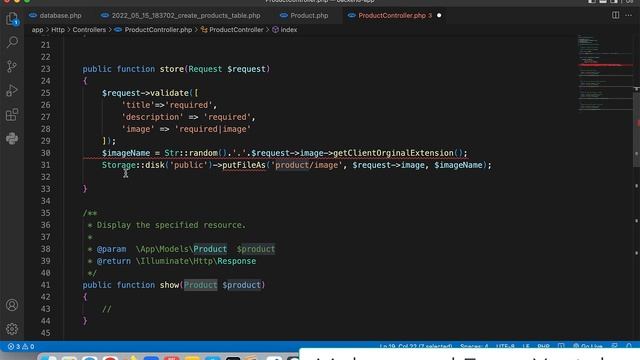Click line number 30 in gutter

coord(45,153)
